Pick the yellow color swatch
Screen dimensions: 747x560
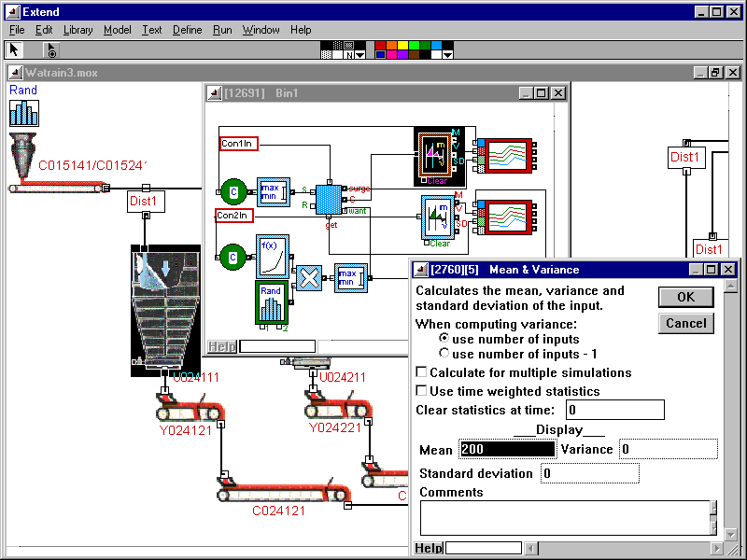point(403,46)
